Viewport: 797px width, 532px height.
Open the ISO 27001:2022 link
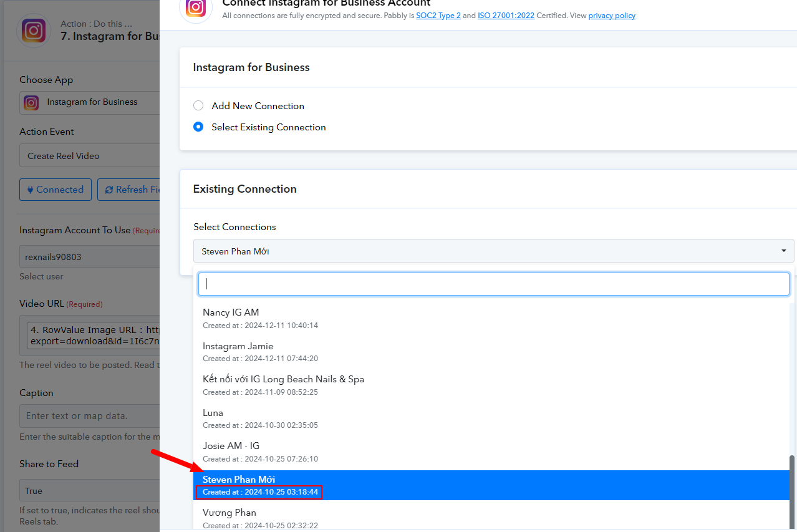pyautogui.click(x=506, y=16)
